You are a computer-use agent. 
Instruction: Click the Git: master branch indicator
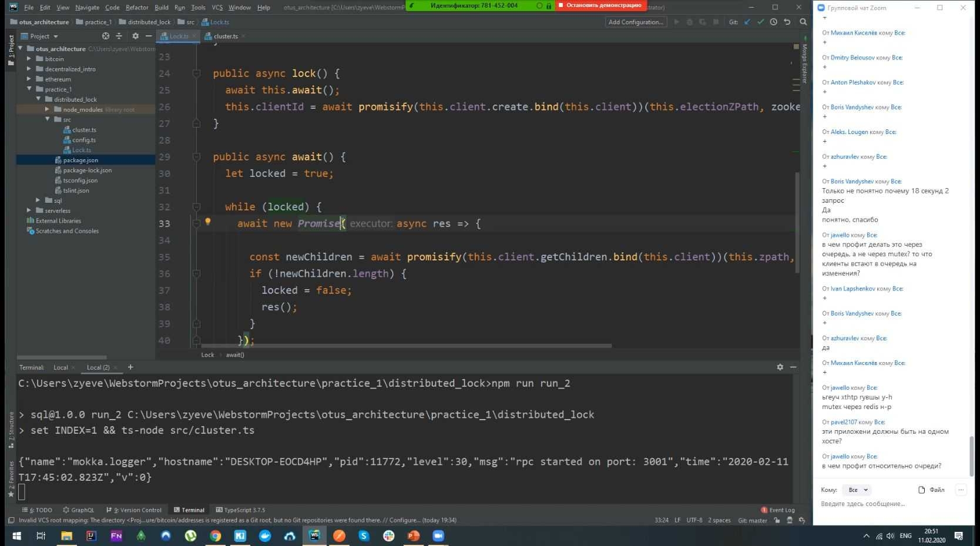coord(753,520)
